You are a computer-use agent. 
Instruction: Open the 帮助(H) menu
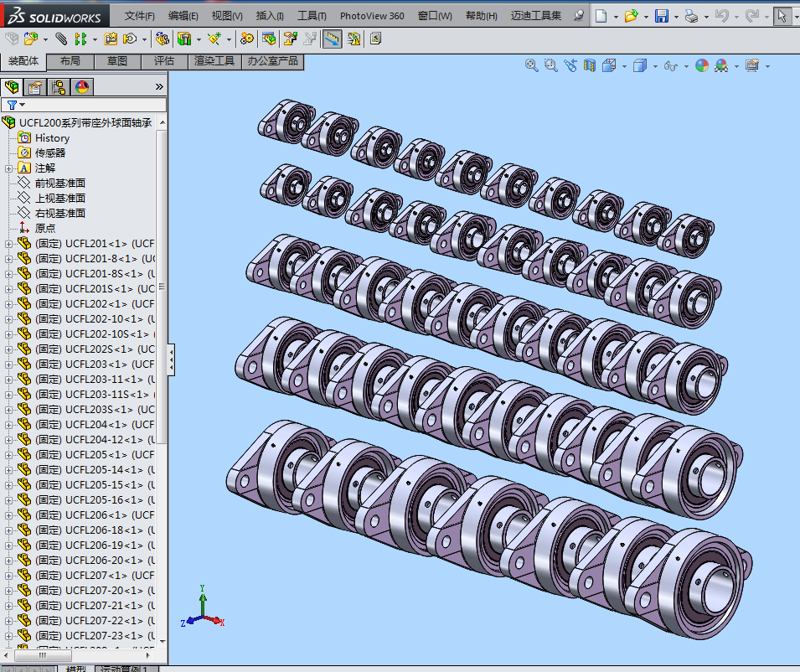tap(481, 16)
